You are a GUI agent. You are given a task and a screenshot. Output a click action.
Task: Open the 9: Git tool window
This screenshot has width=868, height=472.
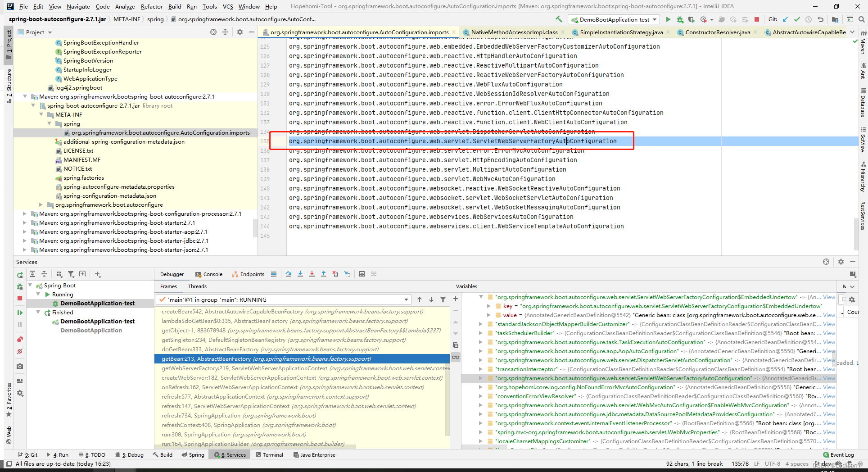[x=28, y=455]
